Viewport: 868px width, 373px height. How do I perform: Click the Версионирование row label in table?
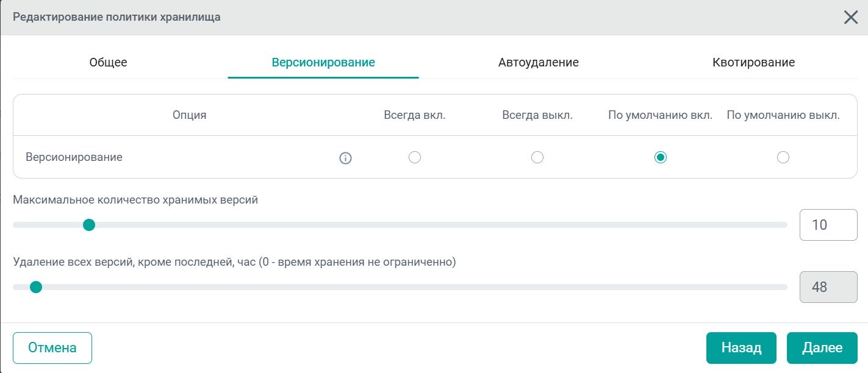pos(74,157)
